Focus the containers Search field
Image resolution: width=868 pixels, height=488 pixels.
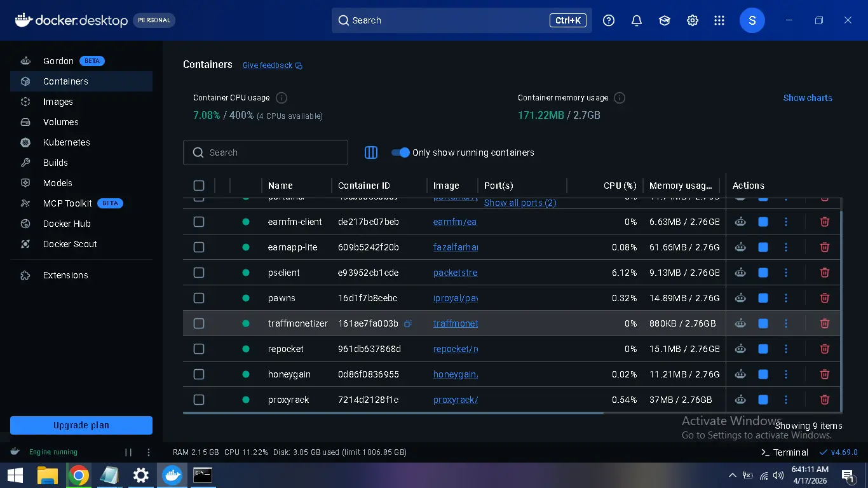[x=266, y=152]
